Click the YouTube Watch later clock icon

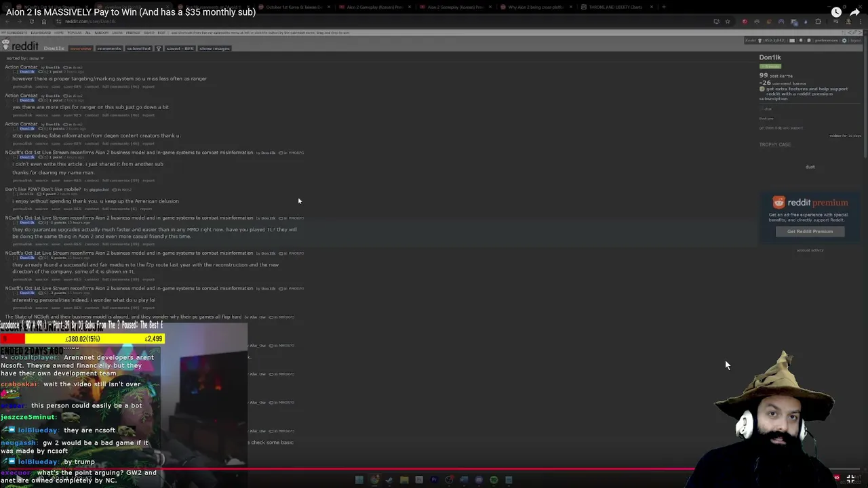836,12
